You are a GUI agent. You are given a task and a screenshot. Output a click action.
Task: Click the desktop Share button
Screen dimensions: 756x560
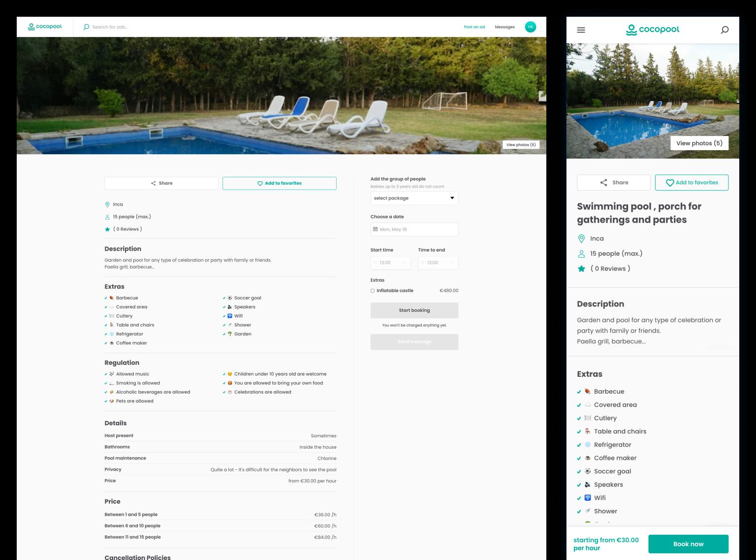[161, 183]
